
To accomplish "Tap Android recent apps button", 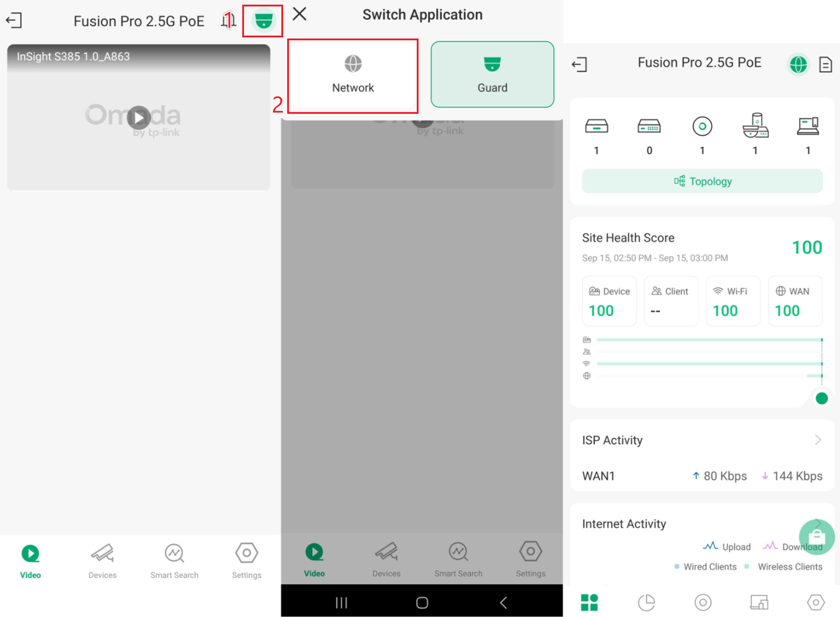I will (341, 602).
